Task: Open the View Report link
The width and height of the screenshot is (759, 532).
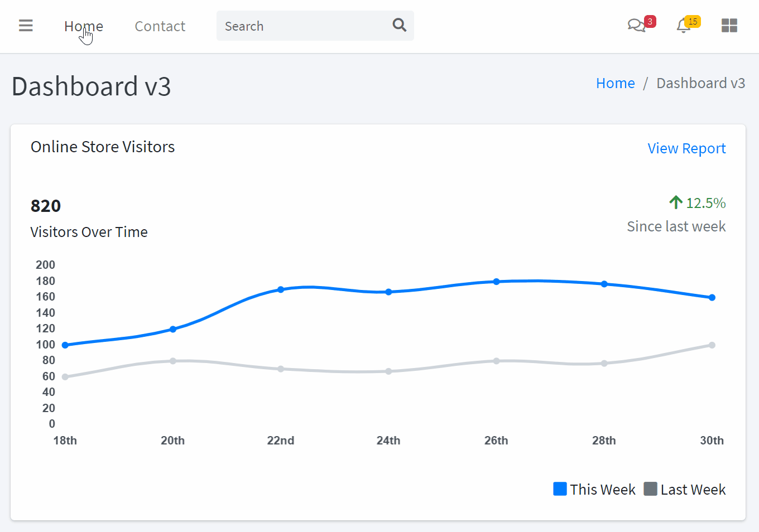Action: [x=686, y=148]
